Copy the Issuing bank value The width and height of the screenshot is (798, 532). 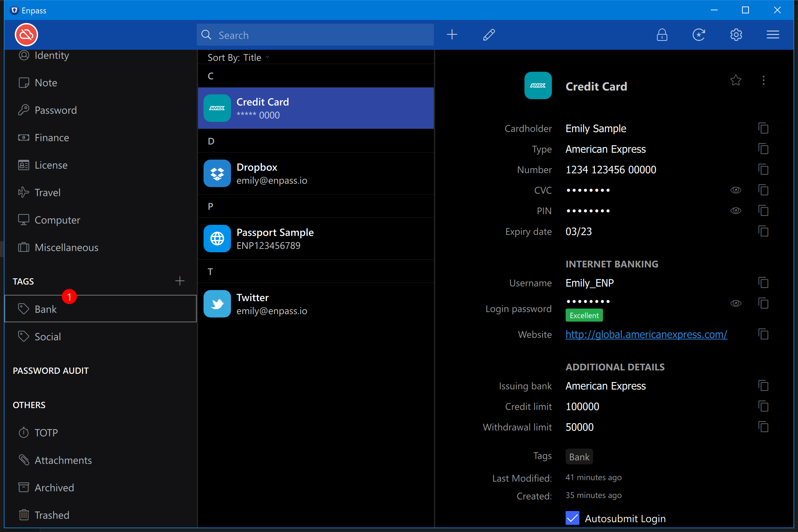coord(763,386)
